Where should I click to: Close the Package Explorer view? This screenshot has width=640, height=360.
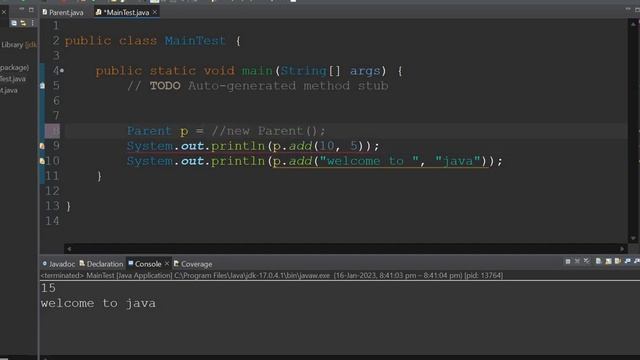tap(4, 12)
